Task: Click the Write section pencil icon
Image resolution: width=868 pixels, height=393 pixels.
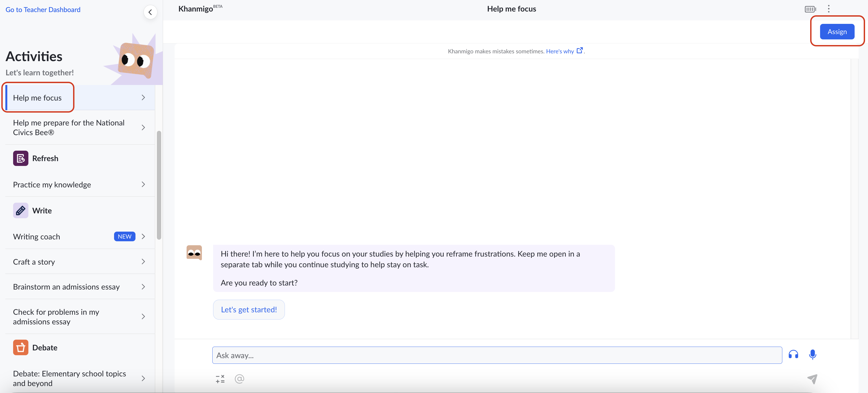Action: click(21, 210)
